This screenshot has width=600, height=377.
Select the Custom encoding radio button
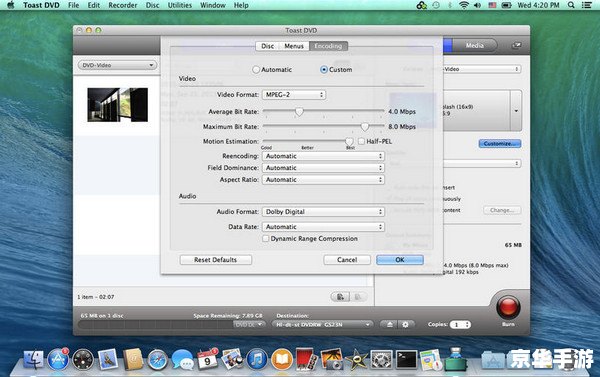click(324, 70)
